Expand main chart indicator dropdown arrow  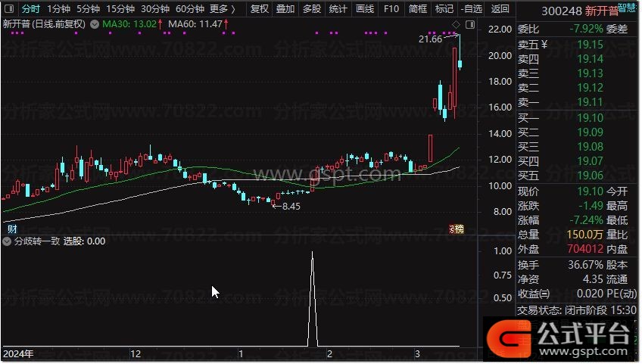pos(95,24)
